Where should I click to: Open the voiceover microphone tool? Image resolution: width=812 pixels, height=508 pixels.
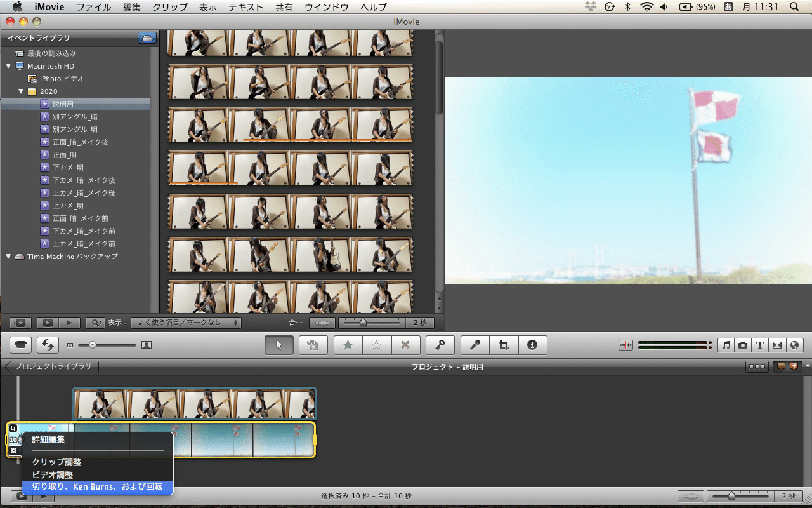click(x=475, y=345)
